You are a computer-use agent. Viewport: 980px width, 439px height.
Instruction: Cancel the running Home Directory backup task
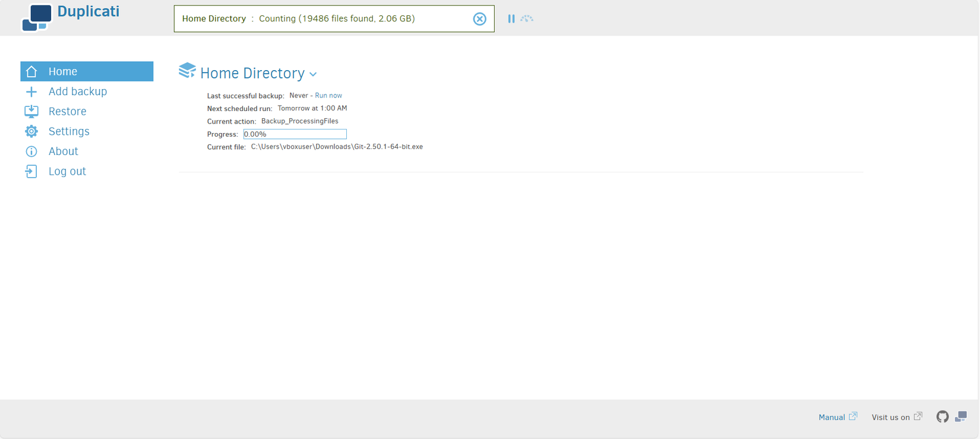point(480,19)
